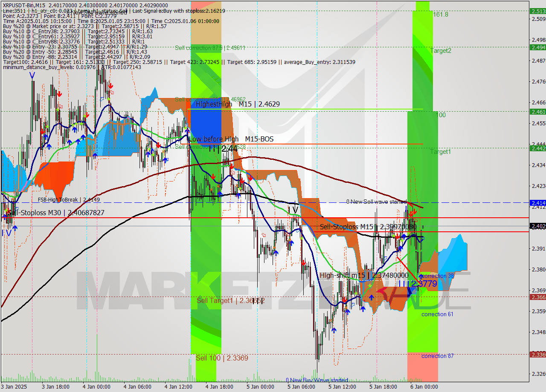Click the 2.348 price axis value
The image size is (546, 392).
point(538,332)
